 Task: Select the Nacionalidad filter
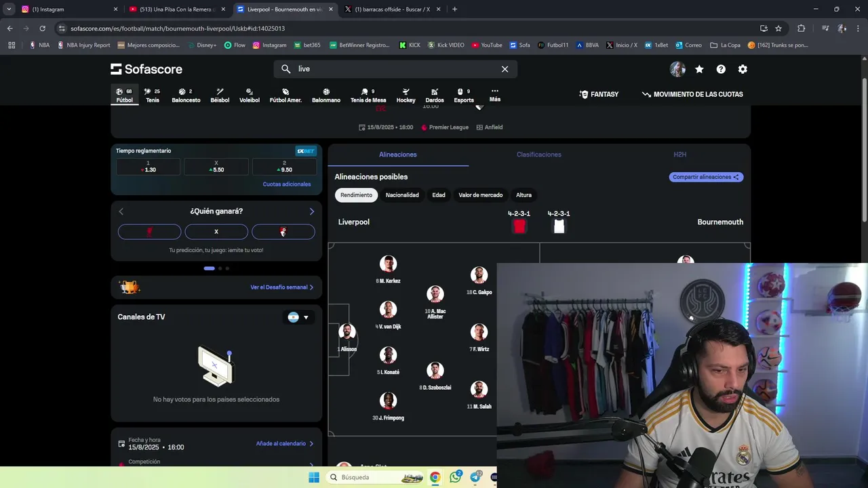point(402,195)
